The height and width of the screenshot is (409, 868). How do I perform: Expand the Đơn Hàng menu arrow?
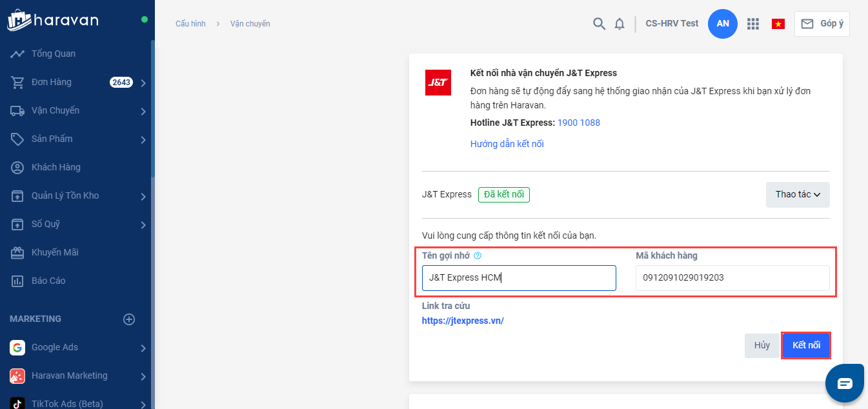click(x=143, y=83)
